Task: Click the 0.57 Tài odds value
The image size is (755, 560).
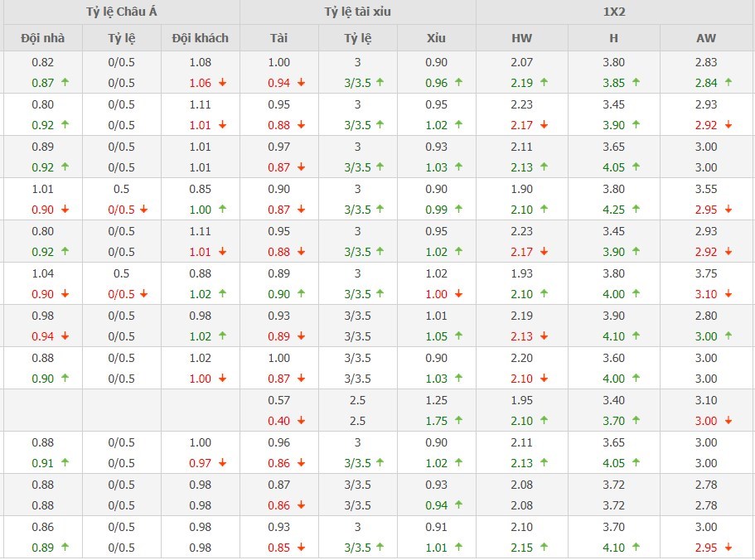Action: tap(279, 400)
